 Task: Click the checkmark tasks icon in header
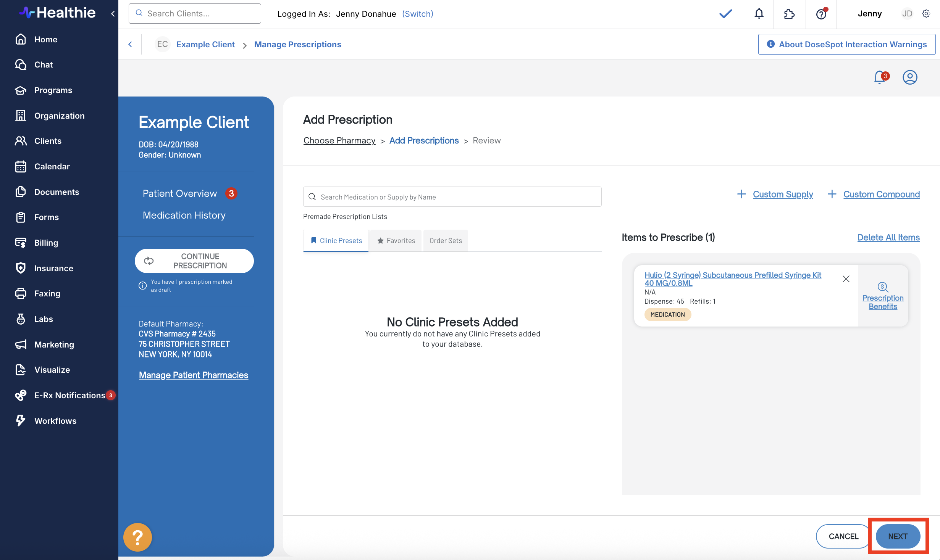point(725,14)
